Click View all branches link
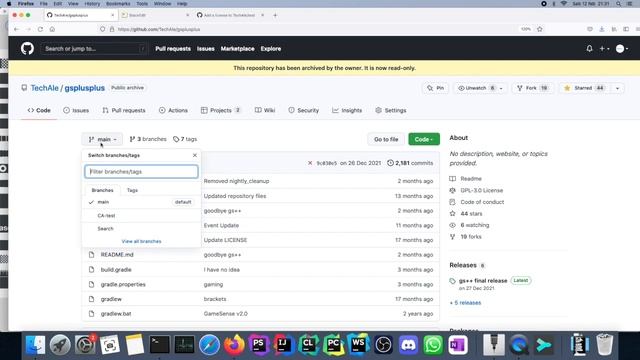The image size is (640, 360). tap(141, 241)
